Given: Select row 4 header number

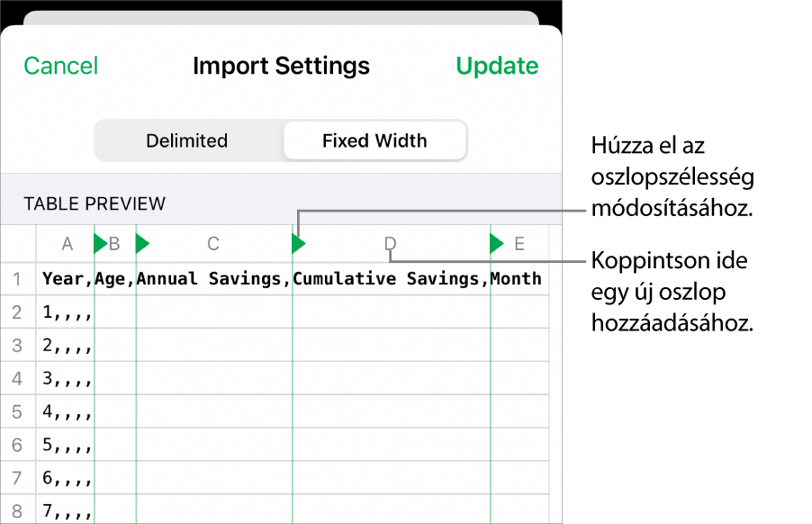Looking at the screenshot, I should [x=17, y=379].
